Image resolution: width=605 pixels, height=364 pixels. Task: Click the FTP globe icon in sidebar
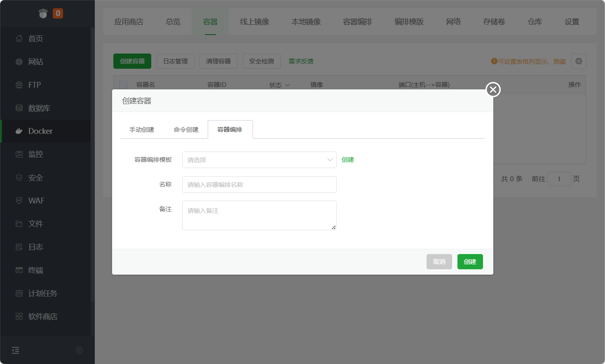pos(19,85)
